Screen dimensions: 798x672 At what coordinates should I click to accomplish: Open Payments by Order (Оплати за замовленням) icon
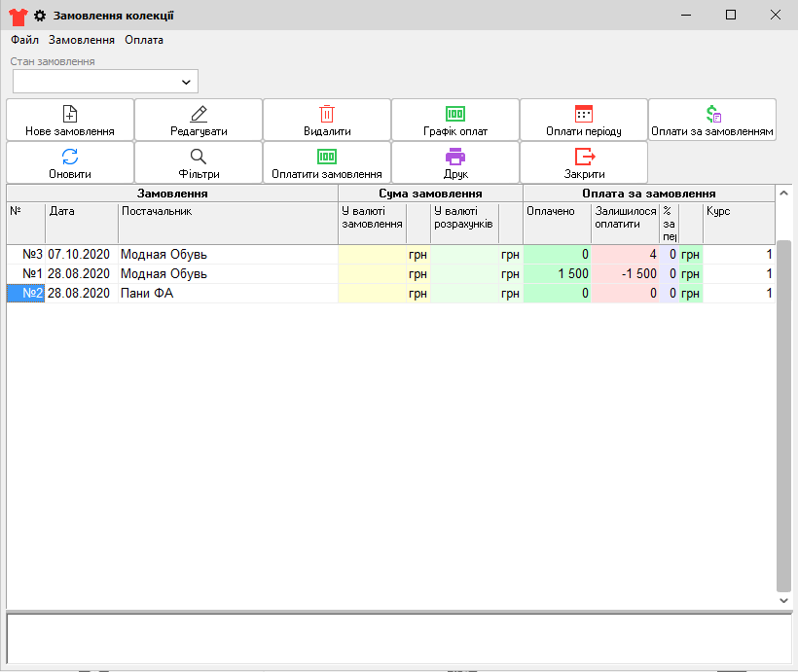click(712, 113)
